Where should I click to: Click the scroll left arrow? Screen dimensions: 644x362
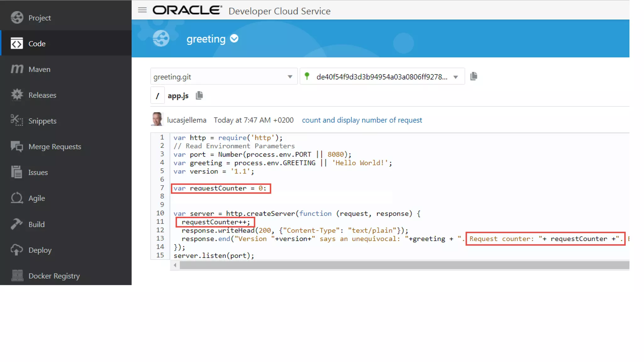(175, 266)
